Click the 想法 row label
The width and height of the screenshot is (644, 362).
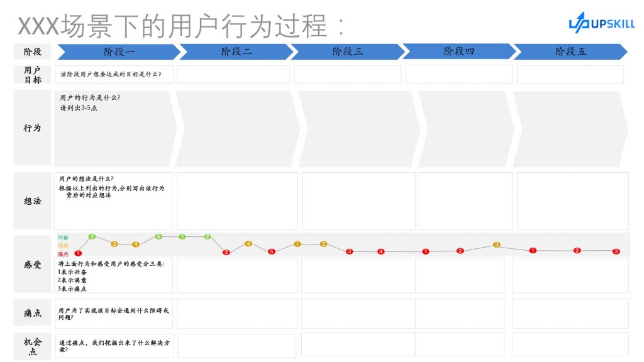[x=33, y=200]
